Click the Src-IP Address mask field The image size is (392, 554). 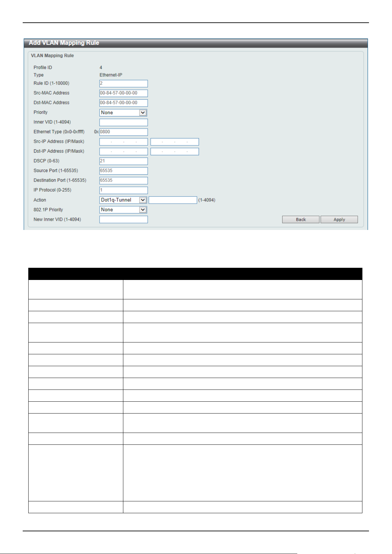175,142
